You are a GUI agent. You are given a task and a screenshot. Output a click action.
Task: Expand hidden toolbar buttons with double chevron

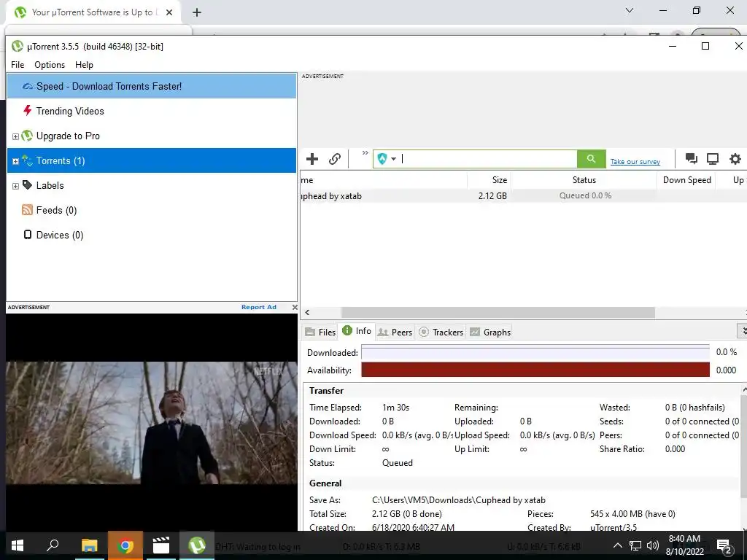point(365,153)
